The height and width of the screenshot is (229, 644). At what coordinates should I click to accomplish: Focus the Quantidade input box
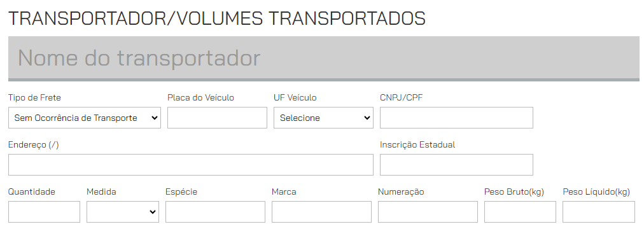(x=44, y=212)
